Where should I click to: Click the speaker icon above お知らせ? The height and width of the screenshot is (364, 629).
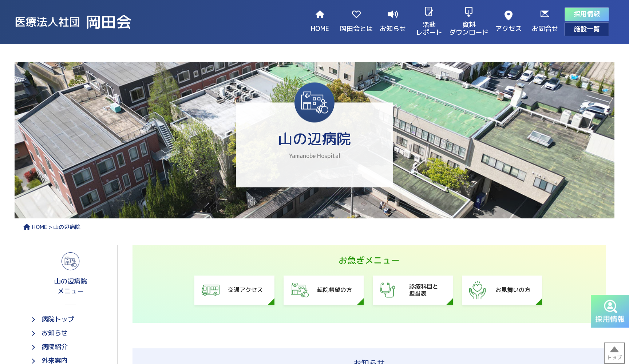point(392,14)
